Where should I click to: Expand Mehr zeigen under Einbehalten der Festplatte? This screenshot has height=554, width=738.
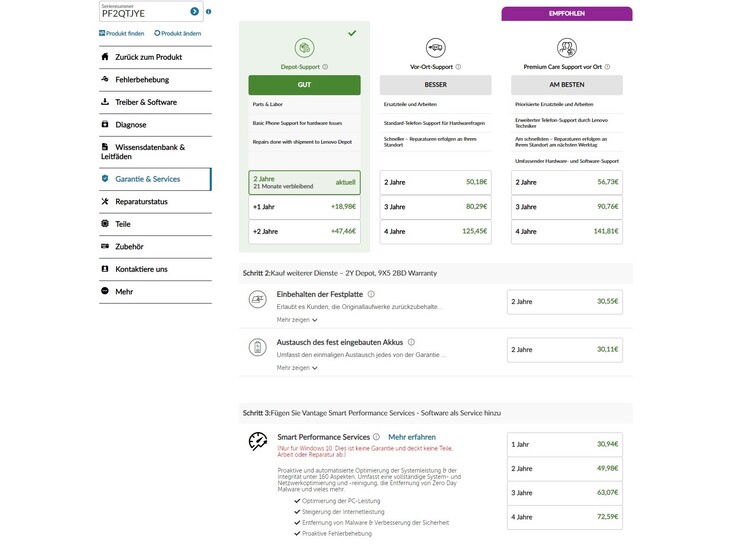coord(297,320)
